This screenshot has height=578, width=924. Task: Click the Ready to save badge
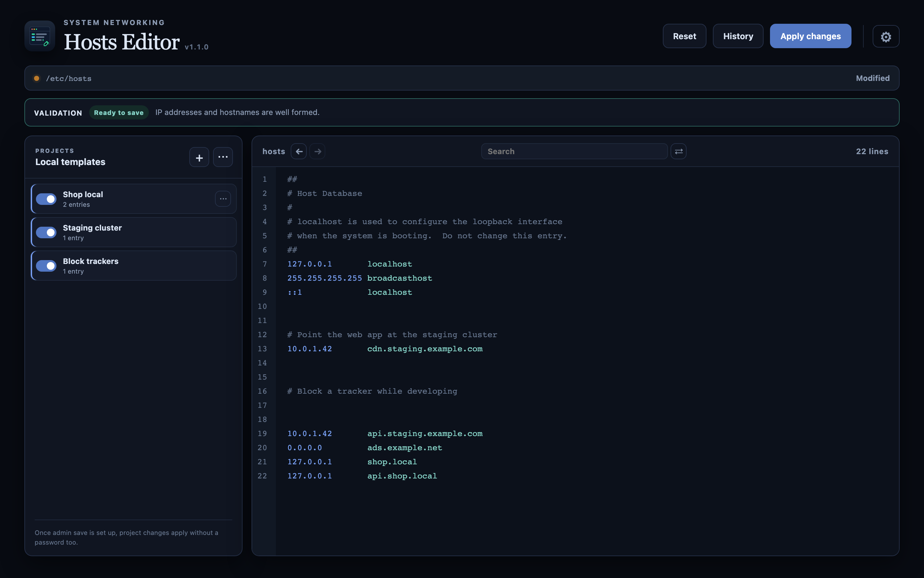119,113
